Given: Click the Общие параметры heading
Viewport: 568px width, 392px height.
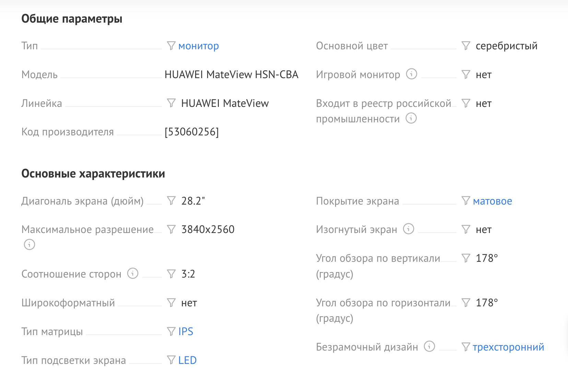Looking at the screenshot, I should point(72,19).
